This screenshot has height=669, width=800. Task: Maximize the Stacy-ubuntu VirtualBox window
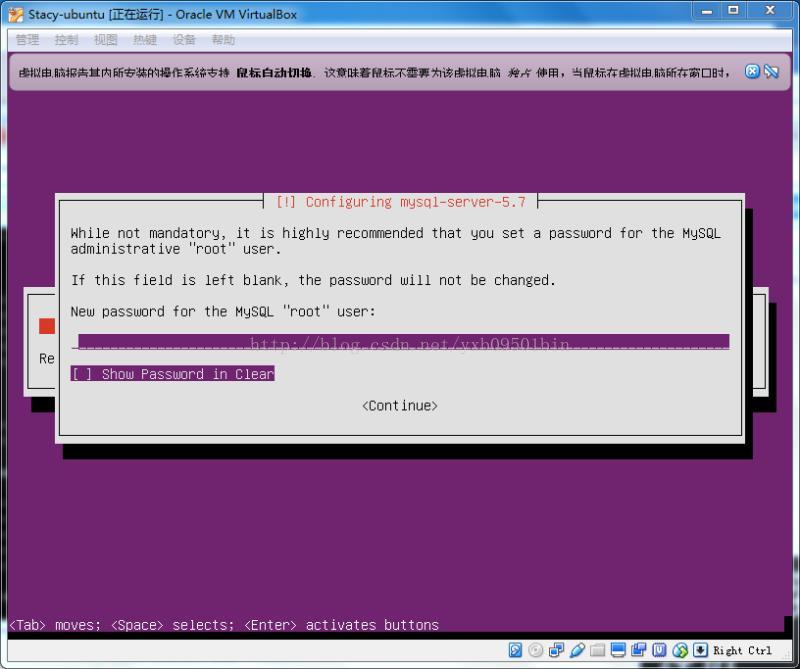[734, 11]
